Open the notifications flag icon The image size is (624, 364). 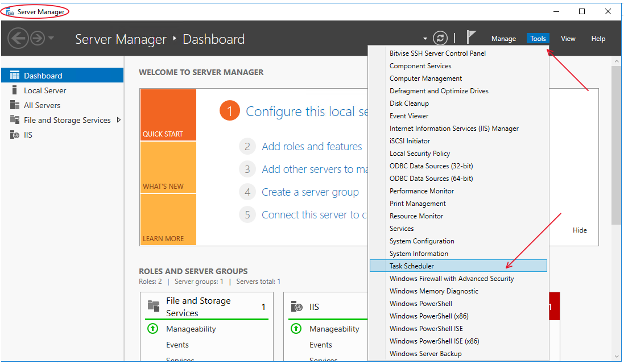pyautogui.click(x=471, y=37)
